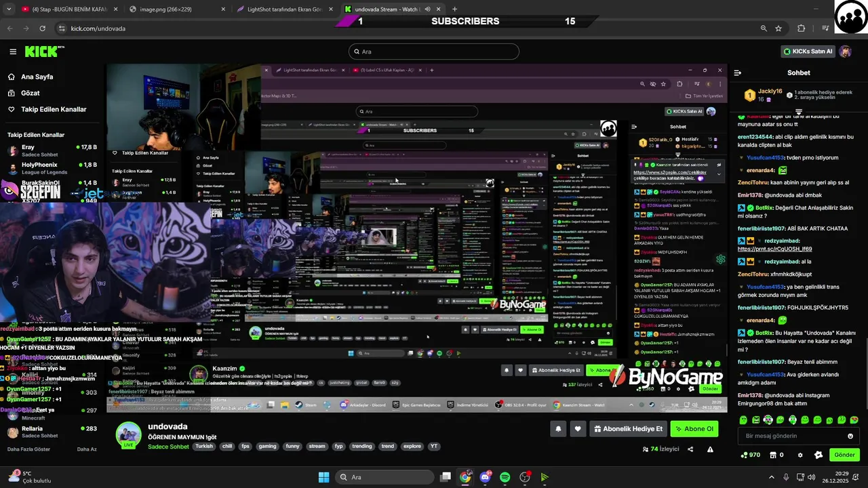Open the Windows Start menu
The width and height of the screenshot is (868, 488).
pyautogui.click(x=323, y=477)
